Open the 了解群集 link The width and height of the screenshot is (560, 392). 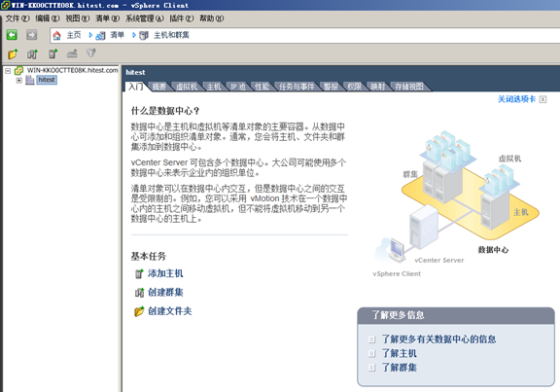[400, 368]
